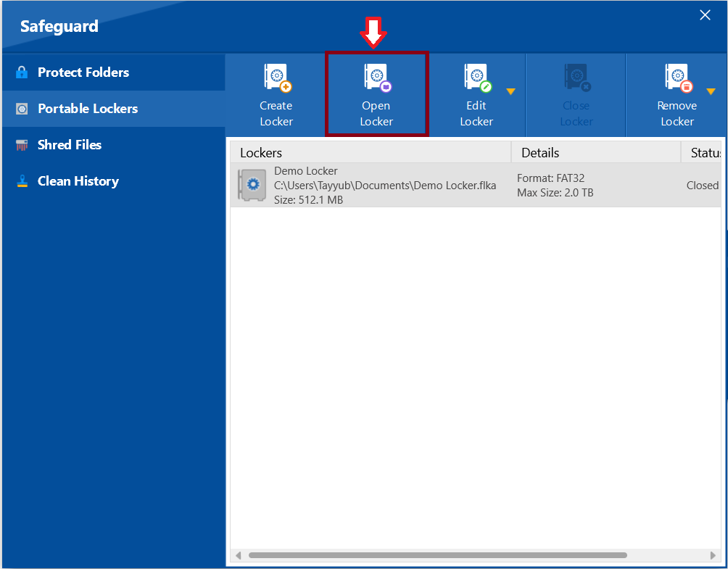Image resolution: width=728 pixels, height=569 pixels.
Task: Click the Open Locker toolbar icon
Action: coord(378,78)
